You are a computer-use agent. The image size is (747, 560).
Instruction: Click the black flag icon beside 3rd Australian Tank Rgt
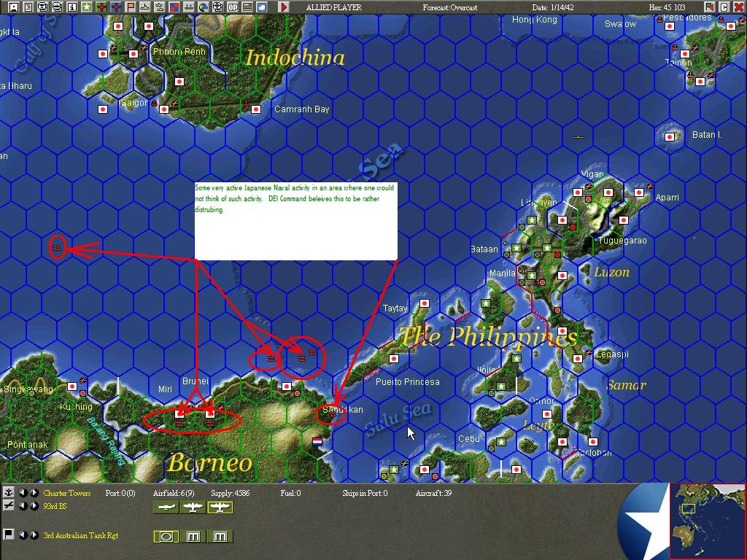pos(8,534)
